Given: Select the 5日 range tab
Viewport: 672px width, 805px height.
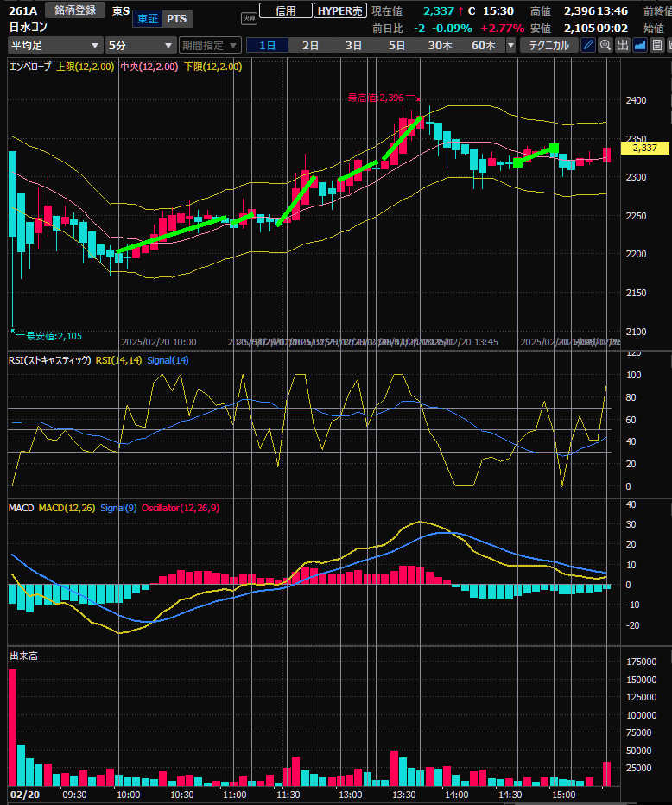Looking at the screenshot, I should [396, 45].
